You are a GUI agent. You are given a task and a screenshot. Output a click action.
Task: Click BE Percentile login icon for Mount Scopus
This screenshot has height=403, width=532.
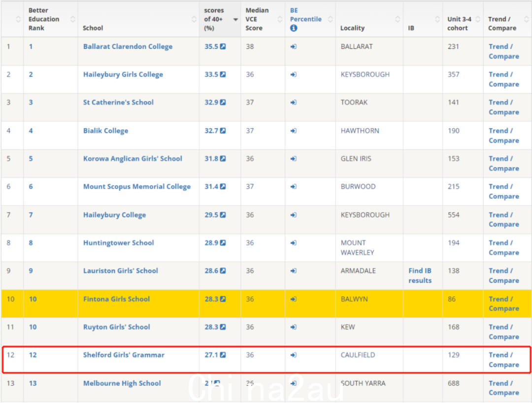pos(294,186)
